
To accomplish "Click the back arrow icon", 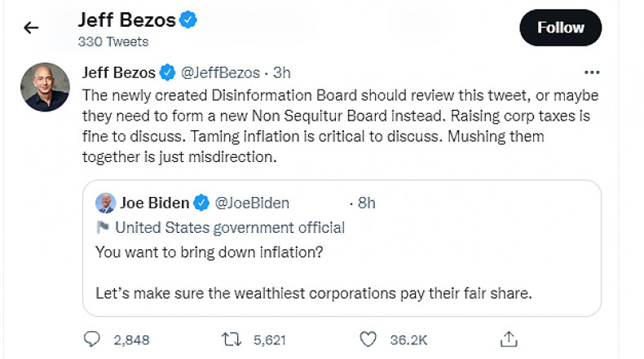I will pos(31,28).
